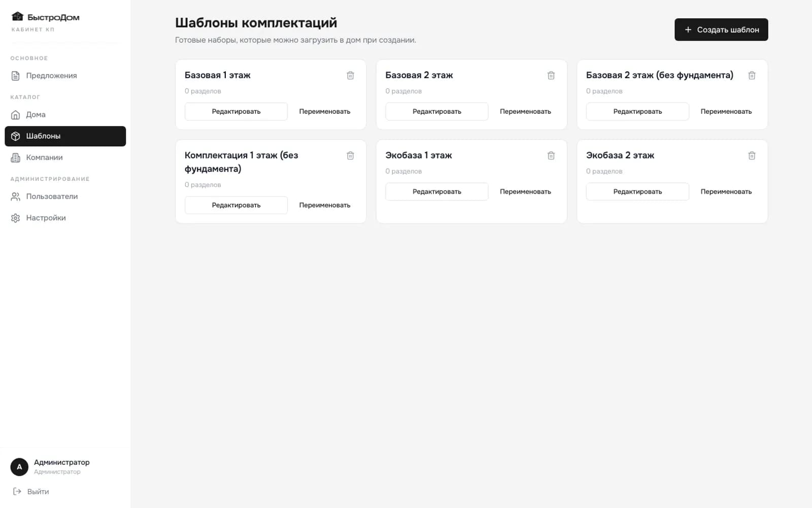Click the Экобаза 2 этаж card title

coord(620,155)
